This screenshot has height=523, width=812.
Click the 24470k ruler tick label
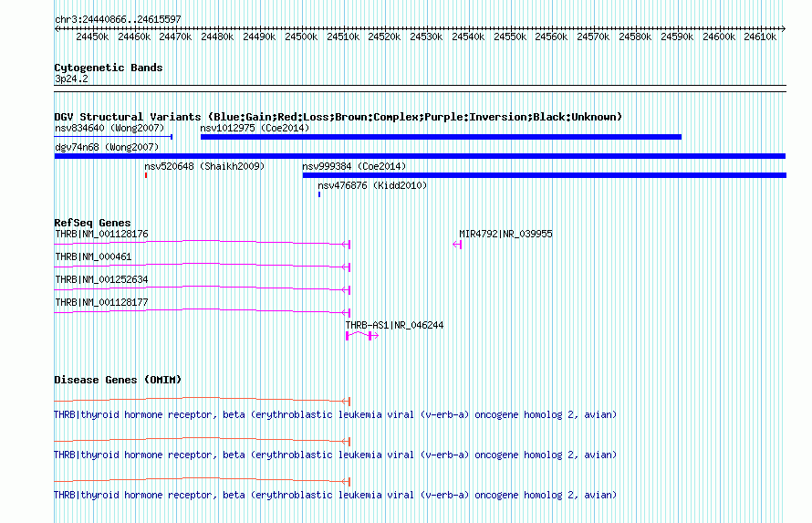click(175, 37)
